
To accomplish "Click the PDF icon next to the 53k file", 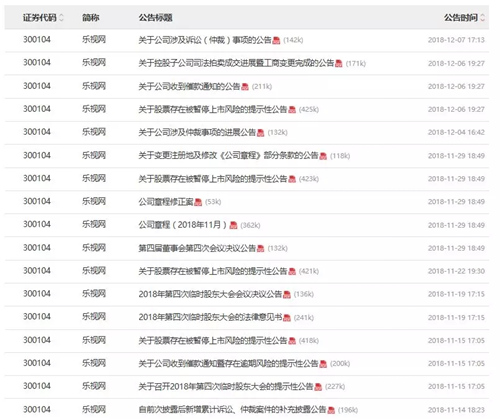I will [x=198, y=202].
